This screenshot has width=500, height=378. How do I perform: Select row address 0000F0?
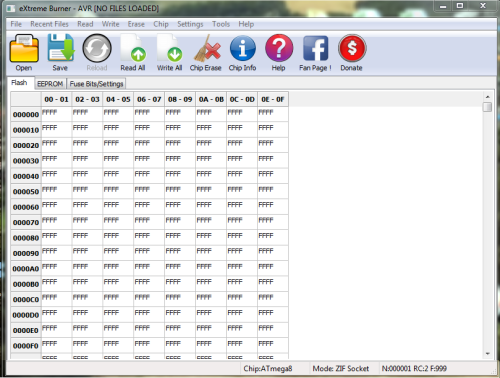[x=26, y=346]
